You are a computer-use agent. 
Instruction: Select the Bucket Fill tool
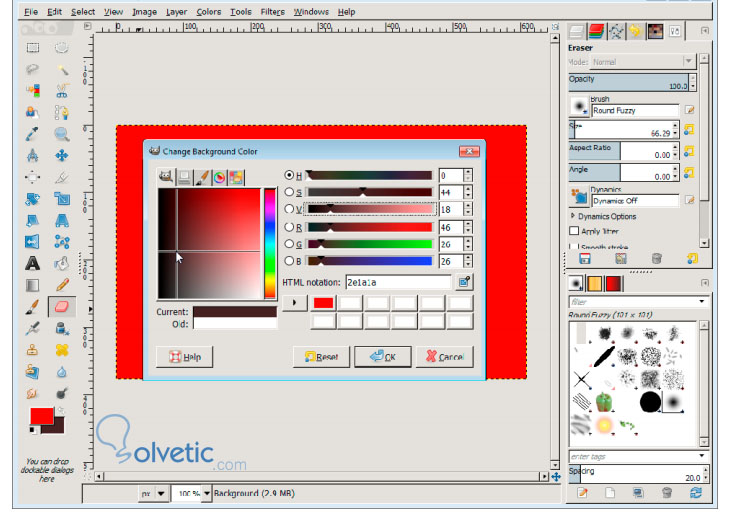61,263
